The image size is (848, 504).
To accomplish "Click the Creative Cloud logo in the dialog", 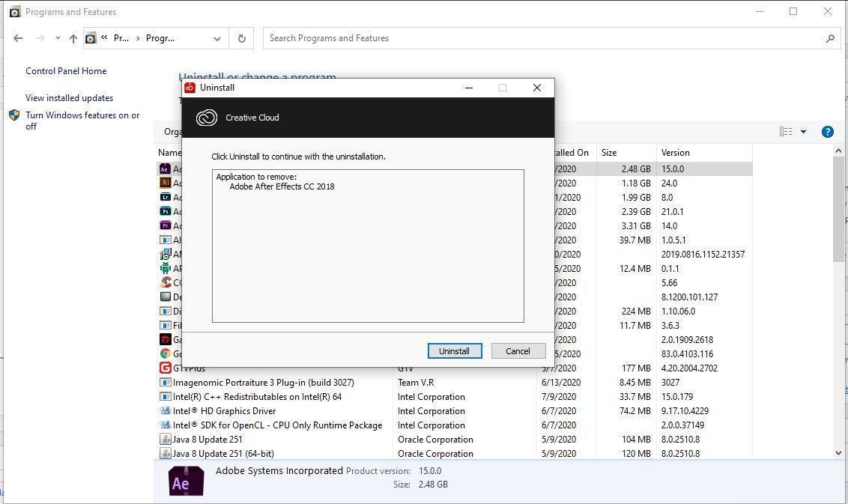I will 206,118.
